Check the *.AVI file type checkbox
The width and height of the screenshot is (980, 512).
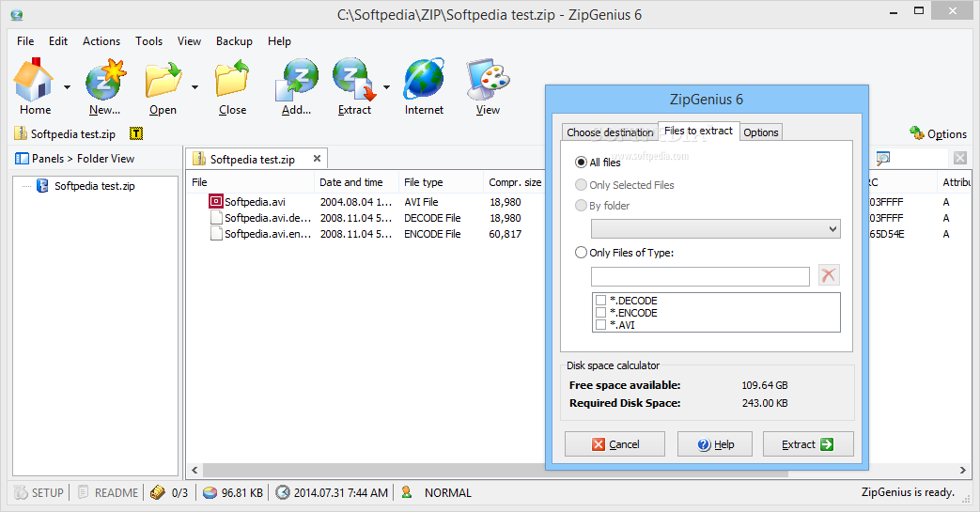(600, 324)
